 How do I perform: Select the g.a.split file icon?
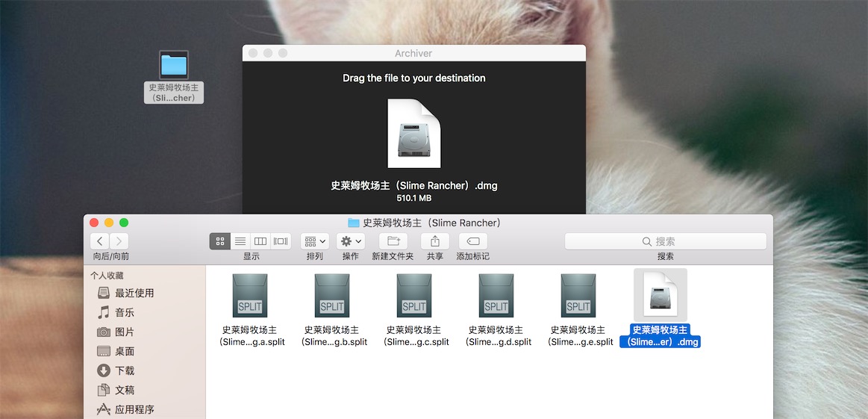[250, 296]
